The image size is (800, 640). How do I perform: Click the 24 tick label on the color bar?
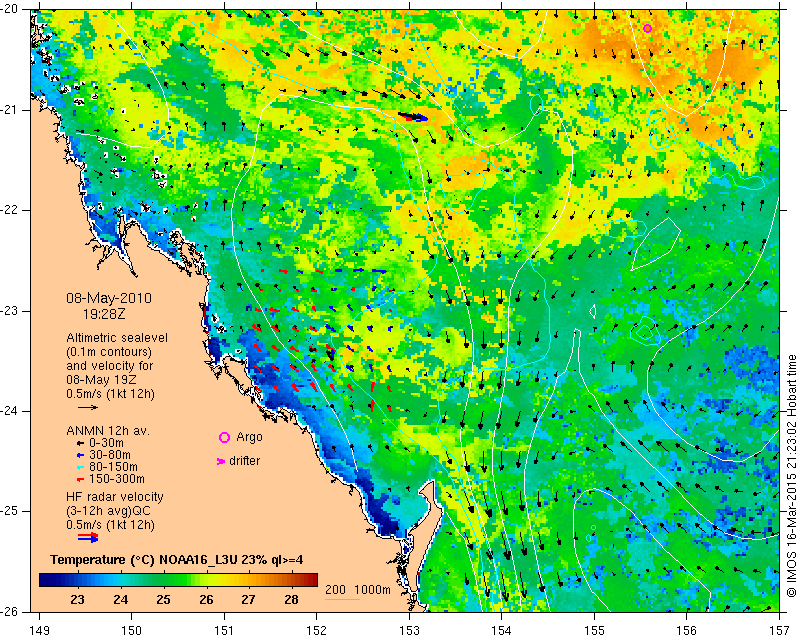click(120, 599)
